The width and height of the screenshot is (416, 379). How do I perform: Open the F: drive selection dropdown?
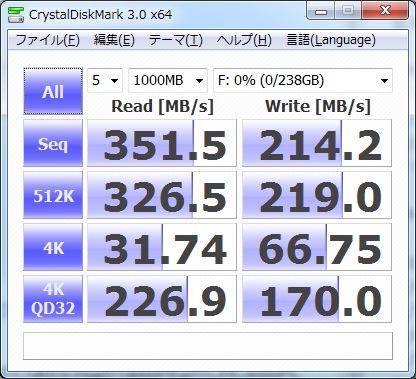pyautogui.click(x=303, y=80)
